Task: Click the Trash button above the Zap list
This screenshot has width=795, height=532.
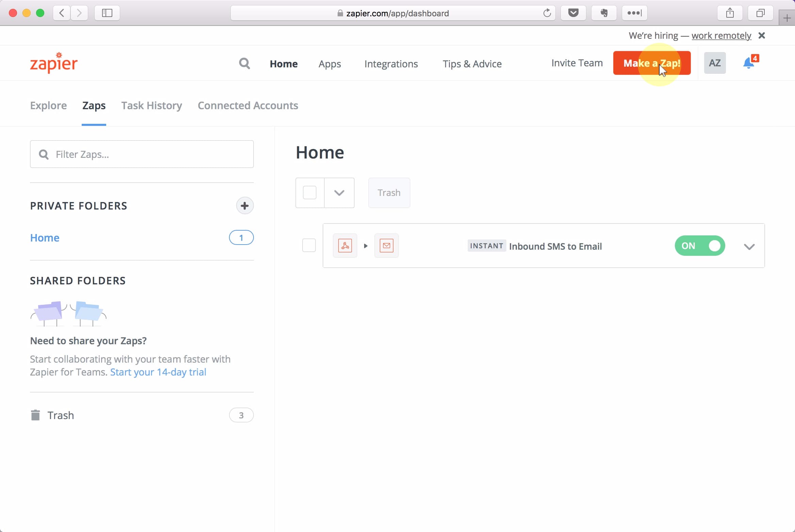Action: point(389,193)
